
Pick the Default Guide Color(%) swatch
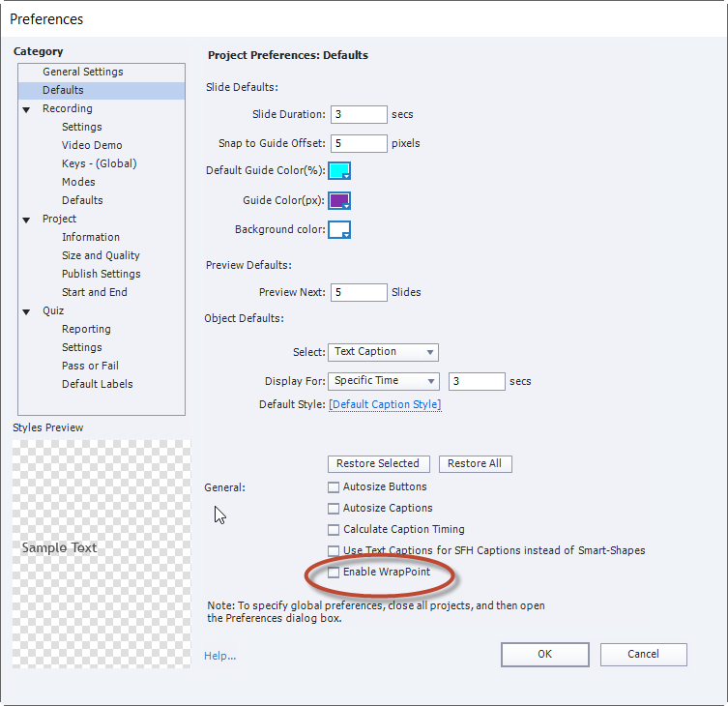coord(339,171)
